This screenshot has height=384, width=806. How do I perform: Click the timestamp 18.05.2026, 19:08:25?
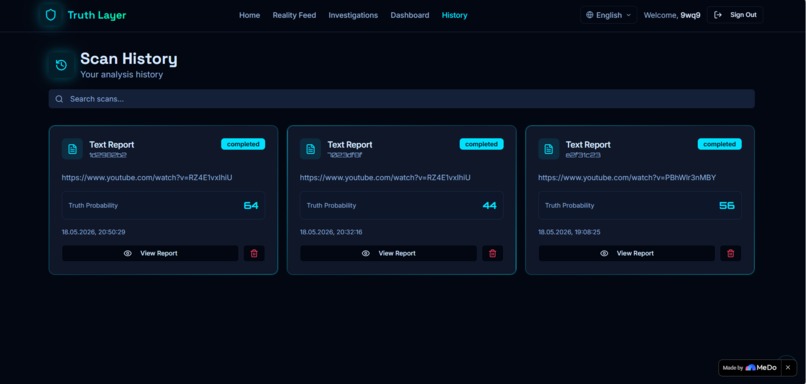569,232
